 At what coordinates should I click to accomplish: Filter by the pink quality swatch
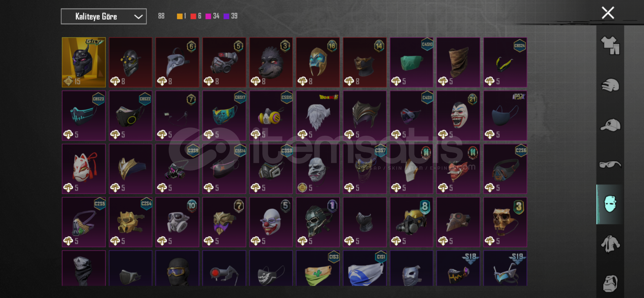click(208, 16)
